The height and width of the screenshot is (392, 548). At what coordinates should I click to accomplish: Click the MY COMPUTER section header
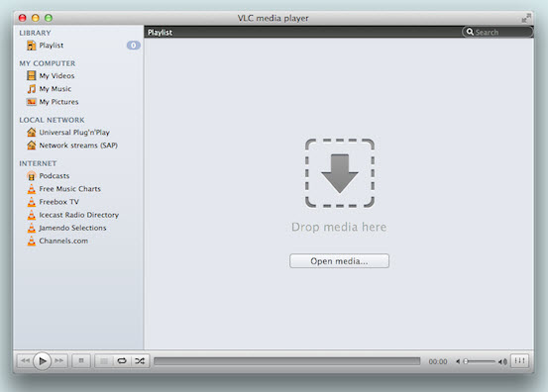pyautogui.click(x=48, y=63)
